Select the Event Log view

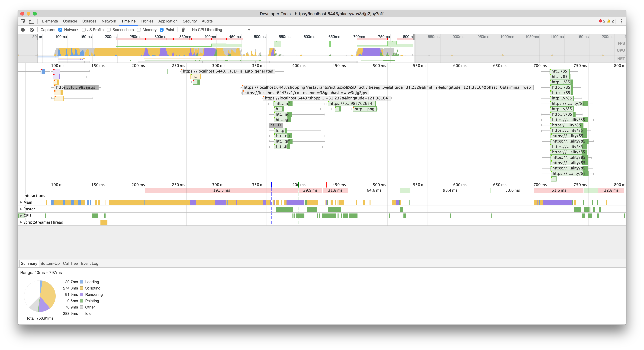90,263
